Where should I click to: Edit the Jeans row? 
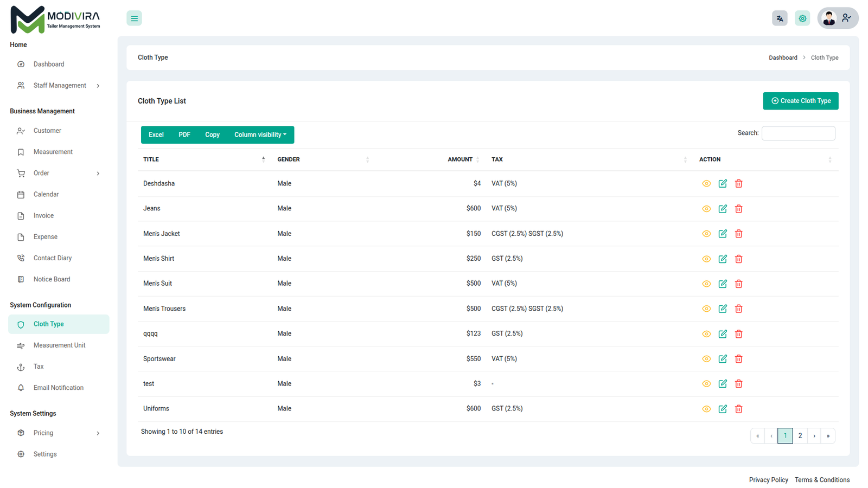pyautogui.click(x=723, y=209)
